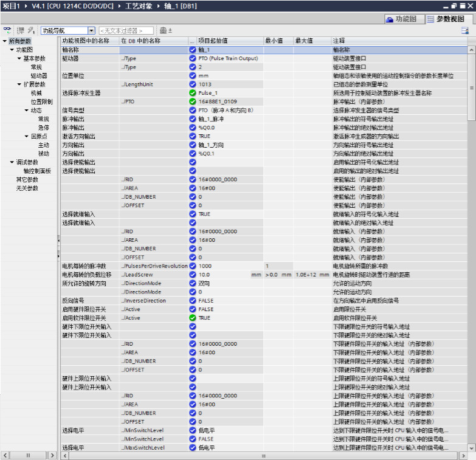Select 无关参数 in the tree
The width and height of the screenshot is (476, 460).
27,188
